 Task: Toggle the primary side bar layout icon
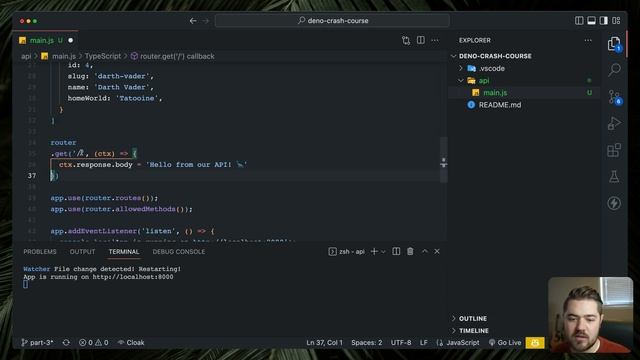[x=579, y=20]
